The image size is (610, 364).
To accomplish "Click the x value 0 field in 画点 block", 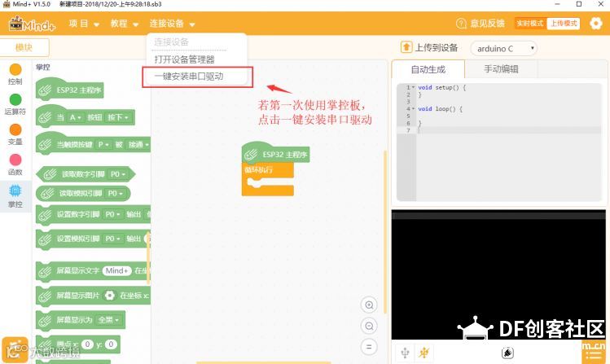I will pyautogui.click(x=87, y=344).
